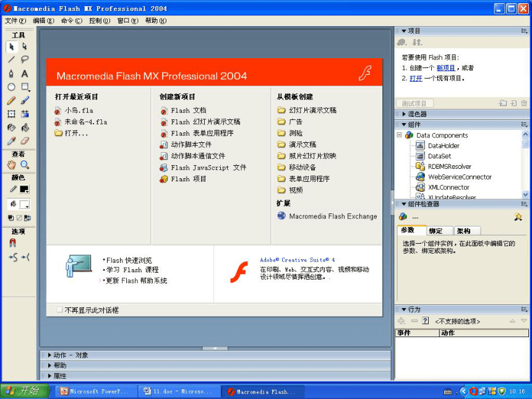Open the 开始 Start button
The image size is (532, 399).
click(x=24, y=391)
